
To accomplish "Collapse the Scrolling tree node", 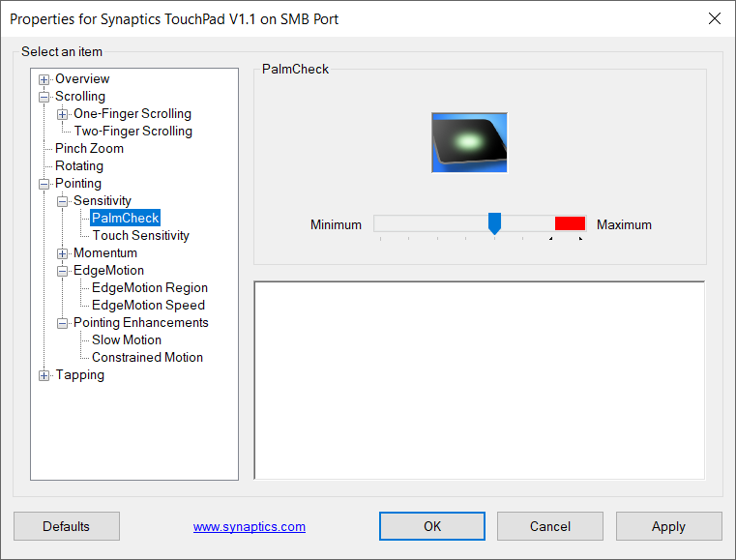I will click(x=44, y=97).
